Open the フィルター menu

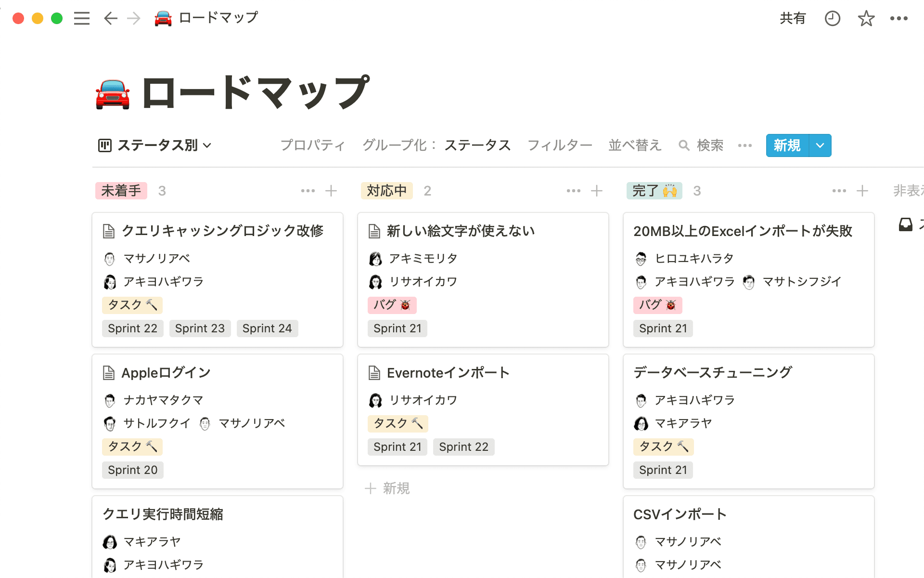[560, 145]
